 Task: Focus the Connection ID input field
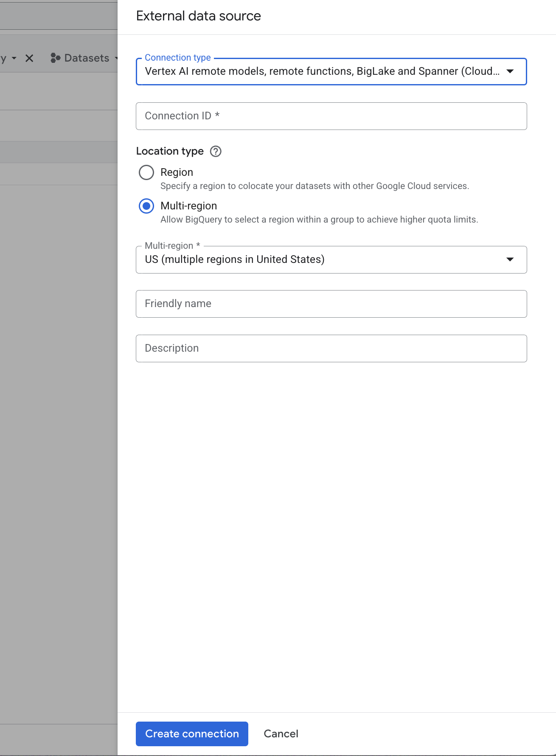click(x=331, y=116)
